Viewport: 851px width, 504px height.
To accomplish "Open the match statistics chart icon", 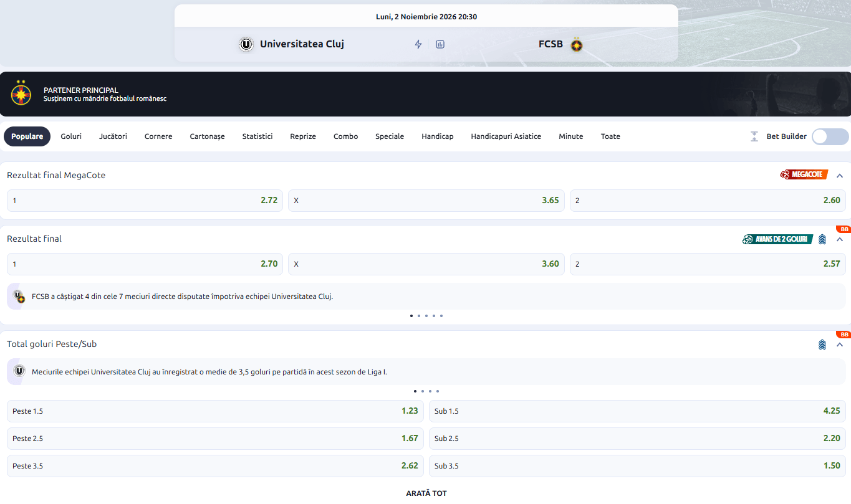I will pyautogui.click(x=440, y=44).
